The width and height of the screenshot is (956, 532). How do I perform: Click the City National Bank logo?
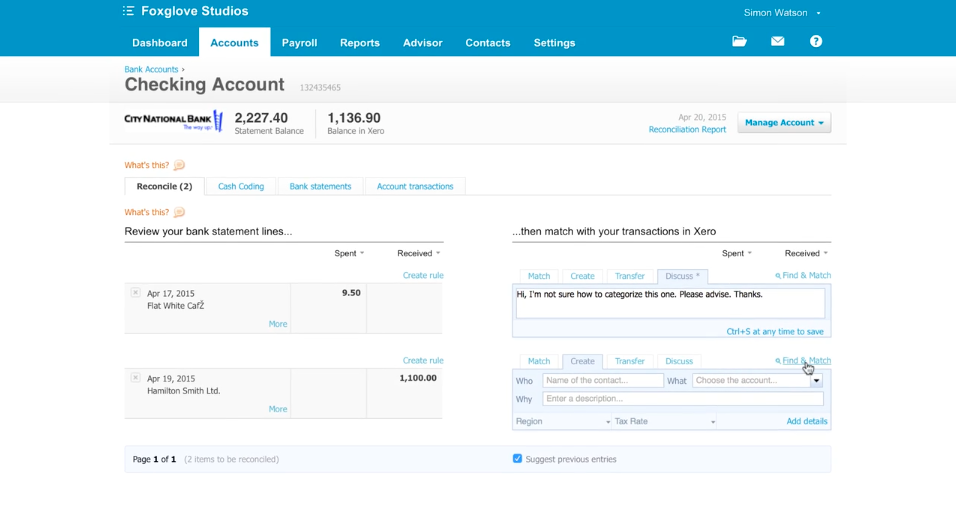174,121
